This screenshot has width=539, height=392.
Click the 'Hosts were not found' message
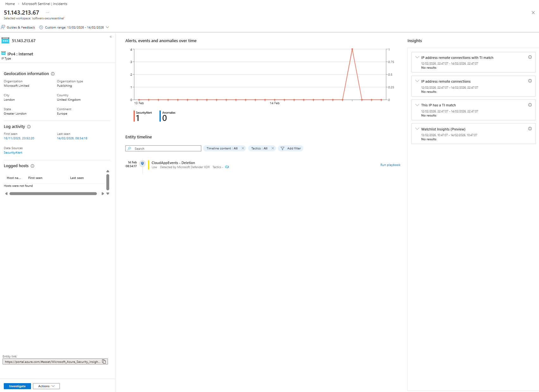pyautogui.click(x=18, y=186)
